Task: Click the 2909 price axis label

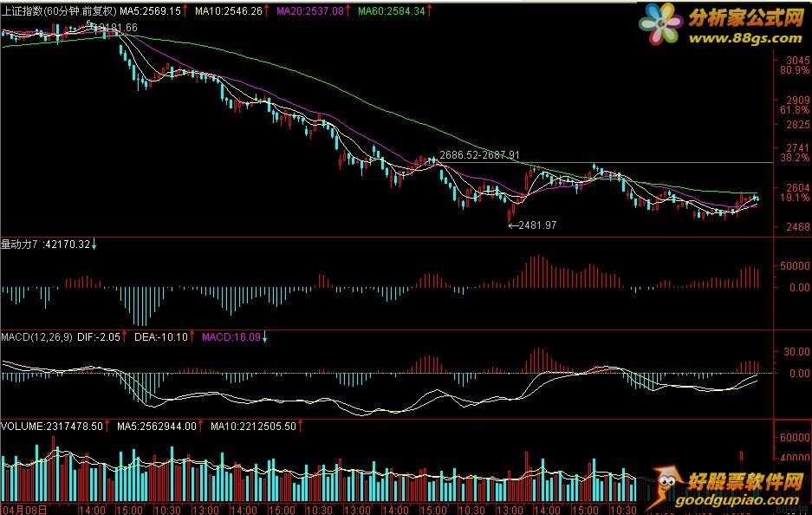Action: point(797,100)
